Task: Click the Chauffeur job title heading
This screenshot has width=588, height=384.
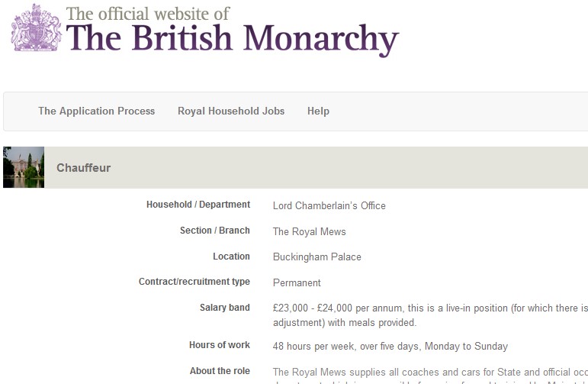Action: [x=83, y=168]
